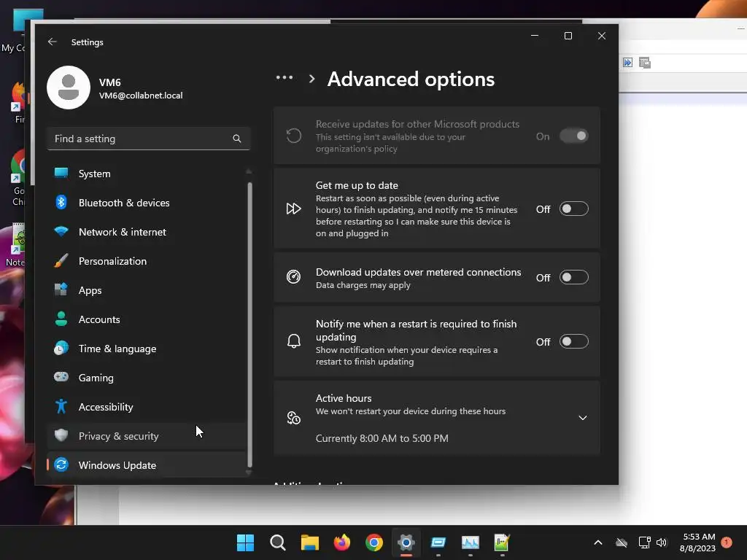
Task: Go back using the Settings back arrow
Action: 53,42
